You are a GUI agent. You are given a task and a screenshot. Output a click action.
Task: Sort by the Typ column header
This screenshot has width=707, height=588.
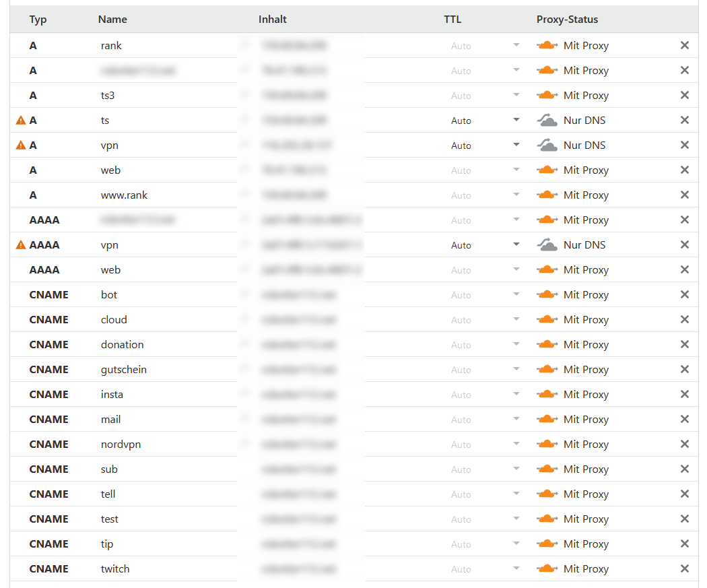click(x=38, y=20)
